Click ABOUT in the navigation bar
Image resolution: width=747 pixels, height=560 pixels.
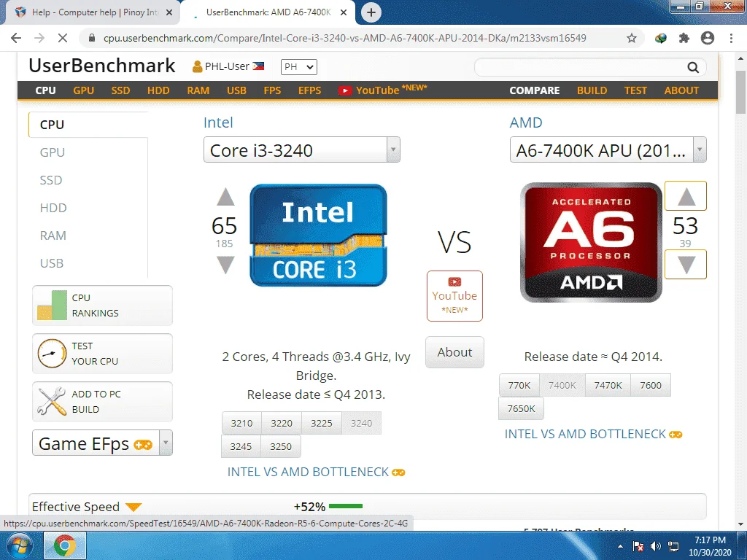click(681, 90)
